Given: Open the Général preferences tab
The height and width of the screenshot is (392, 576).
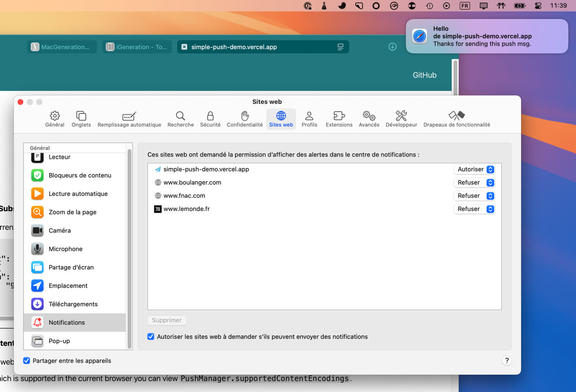Looking at the screenshot, I should [54, 119].
